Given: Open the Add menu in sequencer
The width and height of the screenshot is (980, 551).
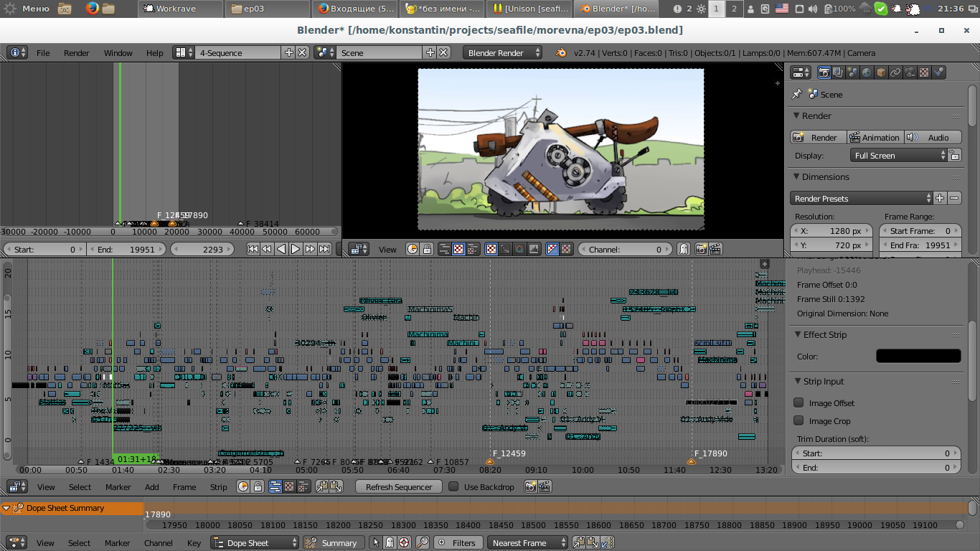Looking at the screenshot, I should point(151,486).
